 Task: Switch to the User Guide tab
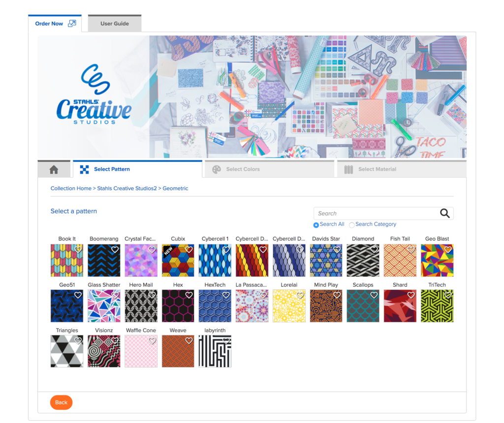tap(114, 24)
